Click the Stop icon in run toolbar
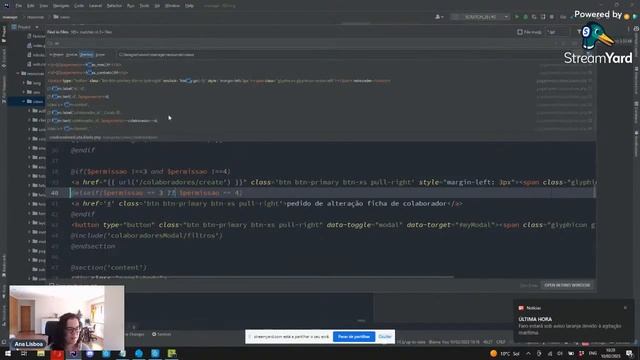This screenshot has height=360, width=640. tap(551, 17)
